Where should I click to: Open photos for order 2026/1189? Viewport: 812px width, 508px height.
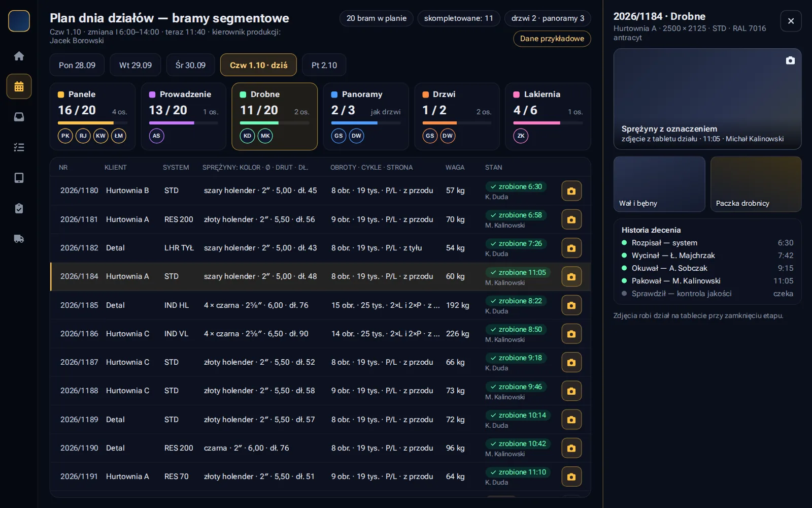tap(571, 420)
